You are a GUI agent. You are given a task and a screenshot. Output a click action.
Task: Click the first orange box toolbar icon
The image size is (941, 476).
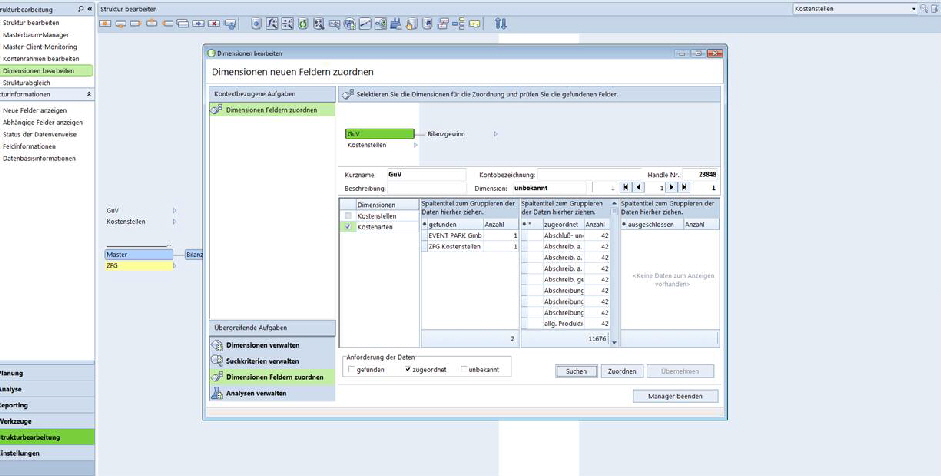point(105,23)
